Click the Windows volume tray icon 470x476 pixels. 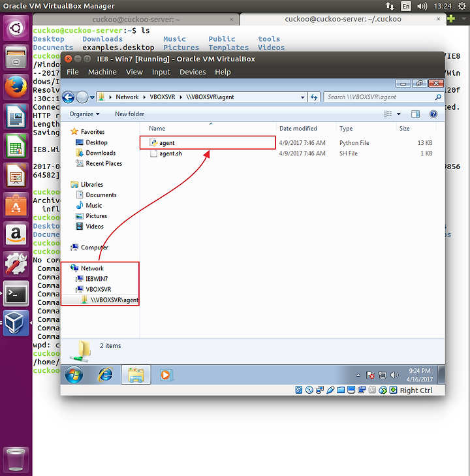click(x=394, y=375)
